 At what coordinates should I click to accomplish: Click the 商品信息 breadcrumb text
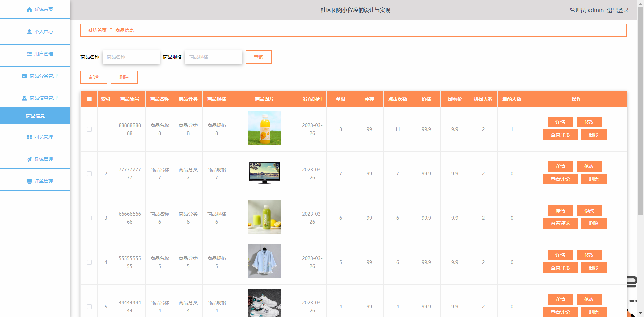[125, 30]
